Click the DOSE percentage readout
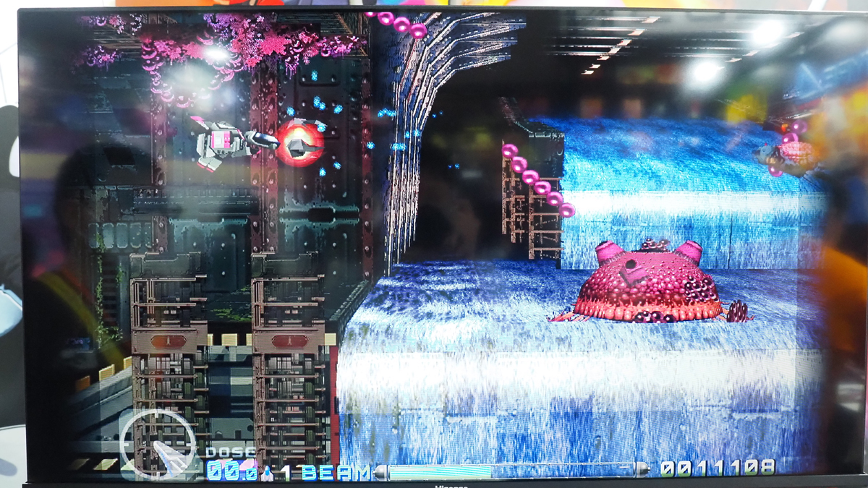This screenshot has width=868, height=488. tap(231, 471)
